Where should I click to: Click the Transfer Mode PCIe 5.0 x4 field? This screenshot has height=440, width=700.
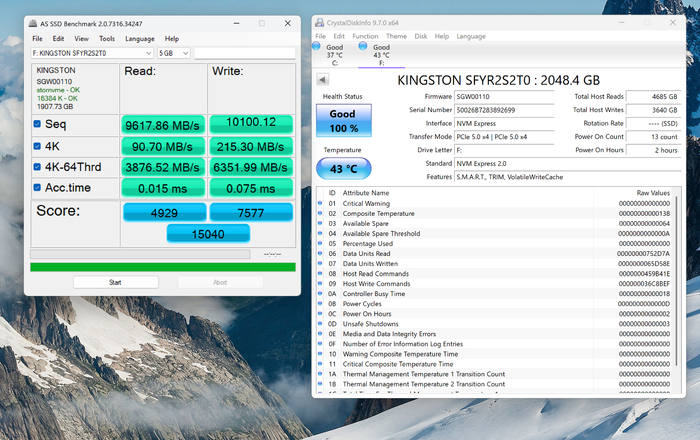click(x=504, y=137)
